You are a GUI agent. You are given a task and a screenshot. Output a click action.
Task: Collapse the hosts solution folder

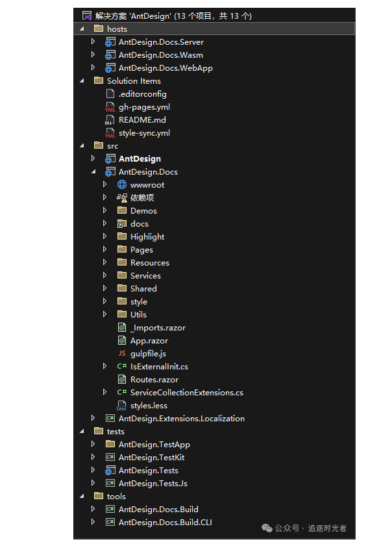point(82,29)
